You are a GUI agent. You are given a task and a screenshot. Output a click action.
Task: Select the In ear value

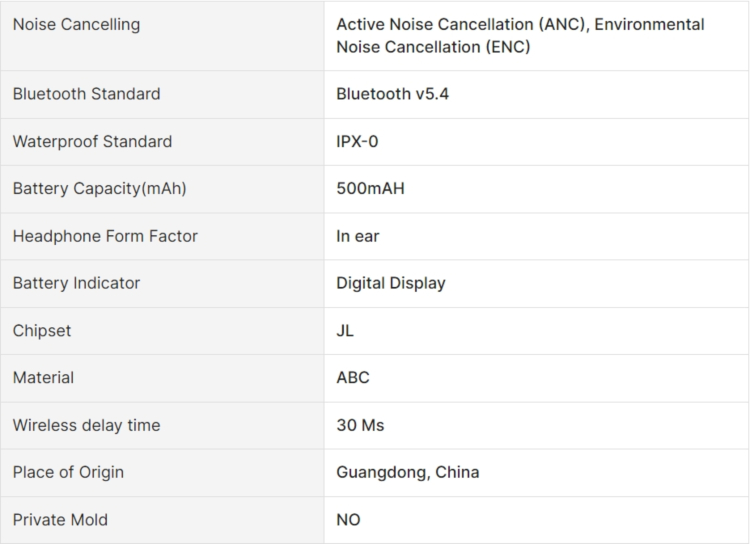click(357, 236)
